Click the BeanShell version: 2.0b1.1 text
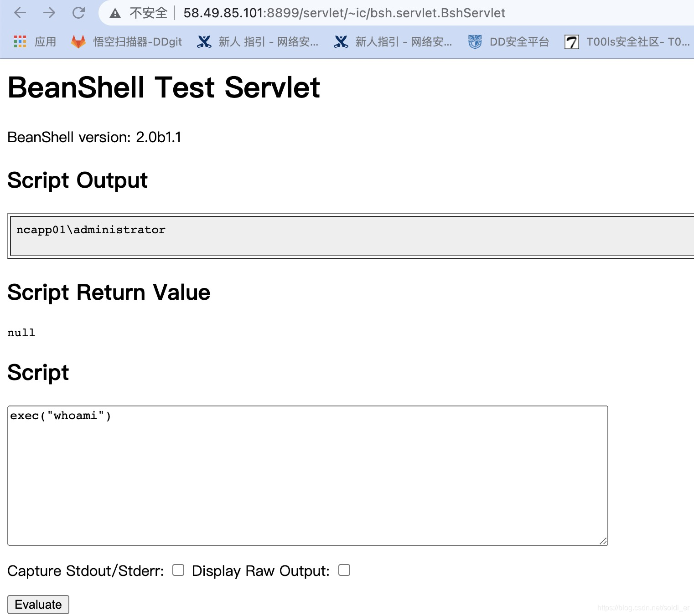694x616 pixels. (x=94, y=137)
